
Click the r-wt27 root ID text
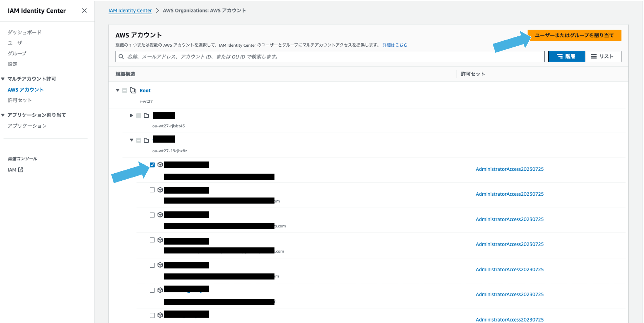146,101
